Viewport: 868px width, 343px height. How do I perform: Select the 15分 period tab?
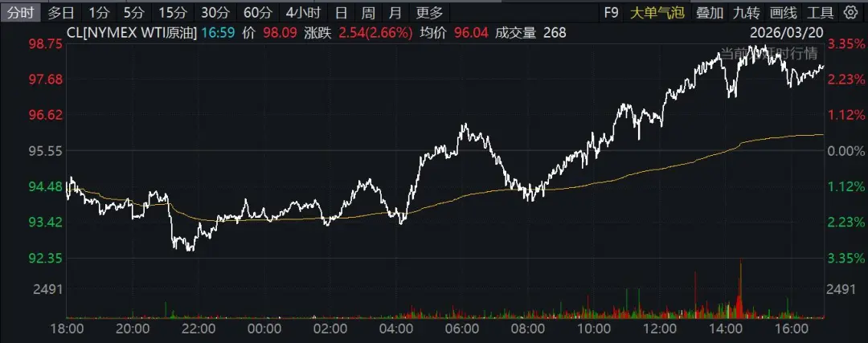(x=171, y=12)
